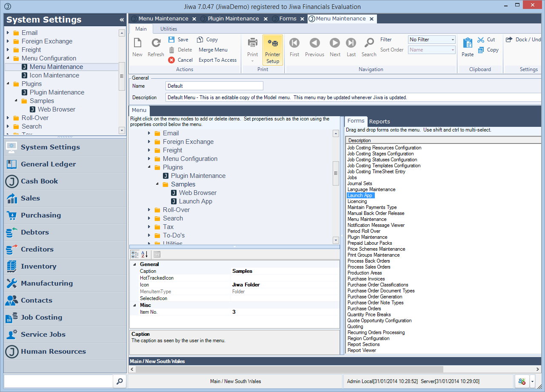Open the Reports tab next to Forms
This screenshot has width=545, height=392.
click(x=380, y=121)
